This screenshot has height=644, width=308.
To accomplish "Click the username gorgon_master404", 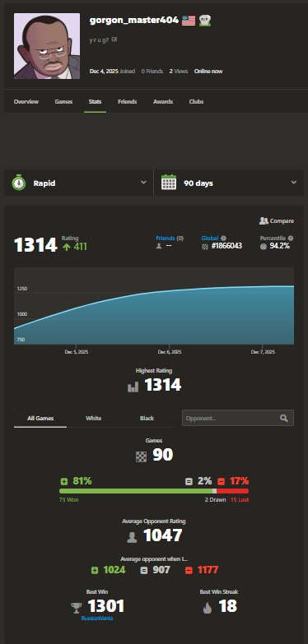I will [x=134, y=20].
